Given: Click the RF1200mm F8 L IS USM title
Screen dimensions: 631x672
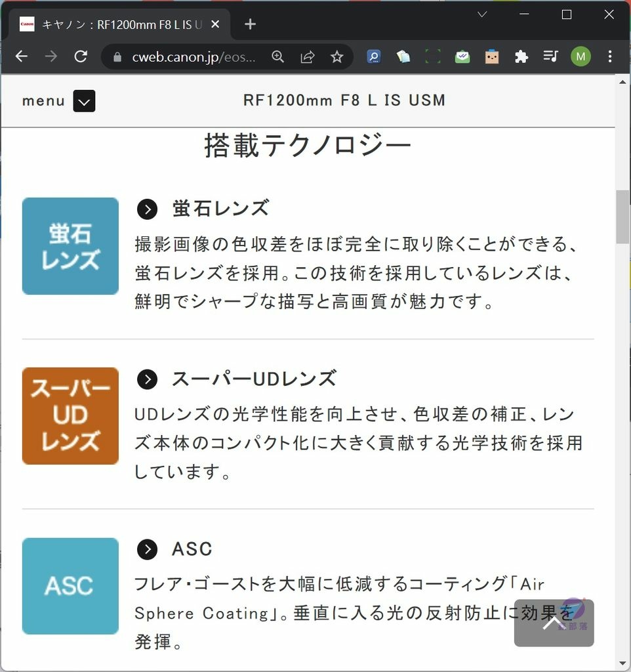Looking at the screenshot, I should (344, 100).
